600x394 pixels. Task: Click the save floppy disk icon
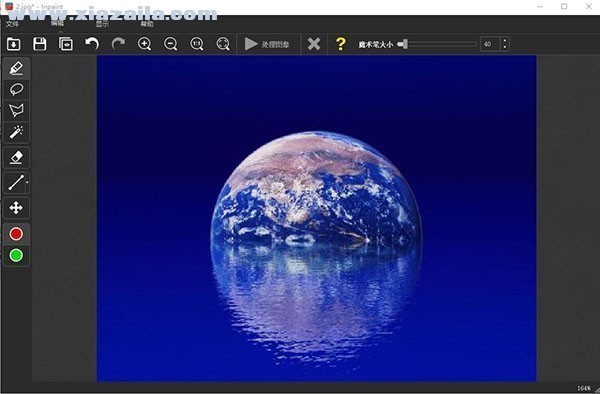pos(40,44)
